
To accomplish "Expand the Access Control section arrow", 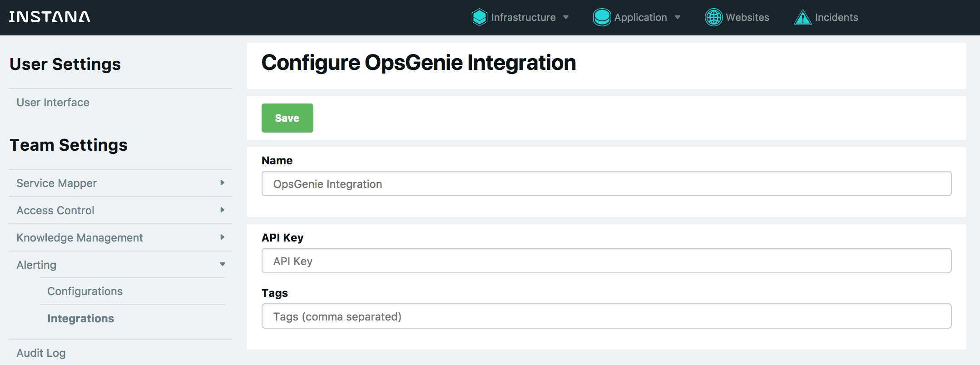I will [x=222, y=210].
